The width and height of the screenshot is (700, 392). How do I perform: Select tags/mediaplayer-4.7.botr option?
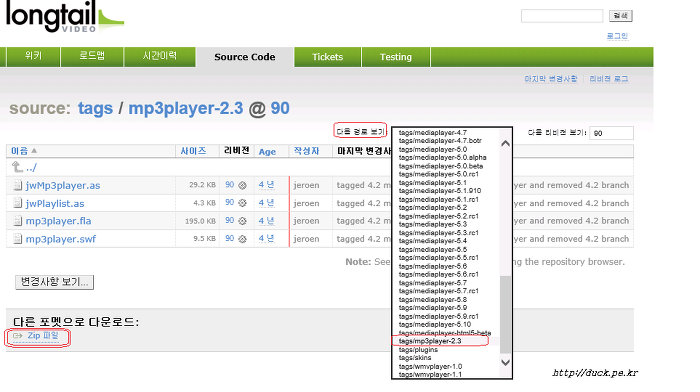[x=440, y=141]
